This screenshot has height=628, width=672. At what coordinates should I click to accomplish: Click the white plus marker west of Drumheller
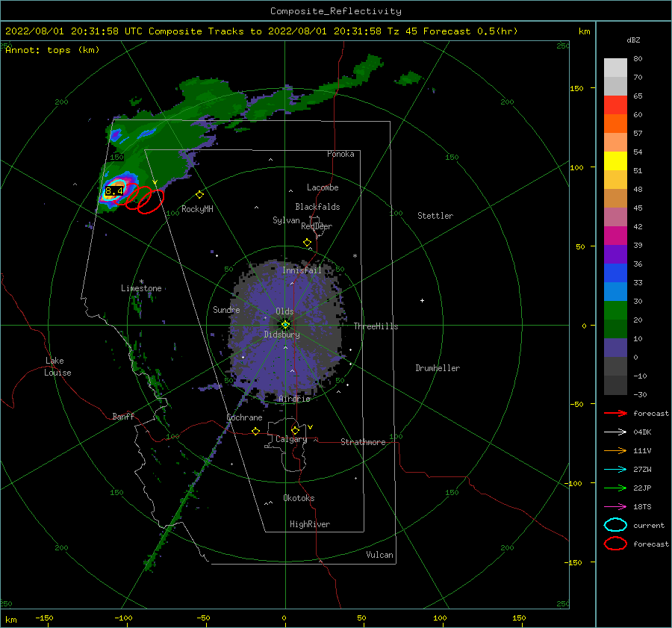422,300
